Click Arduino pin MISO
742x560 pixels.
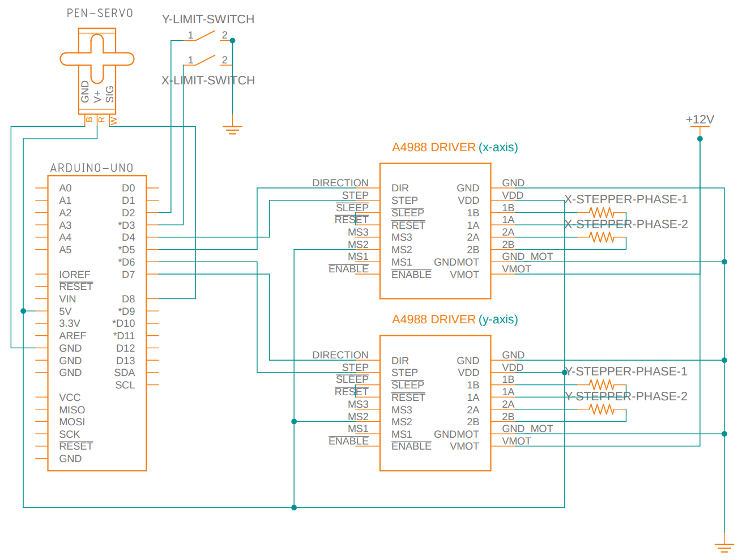point(72,410)
